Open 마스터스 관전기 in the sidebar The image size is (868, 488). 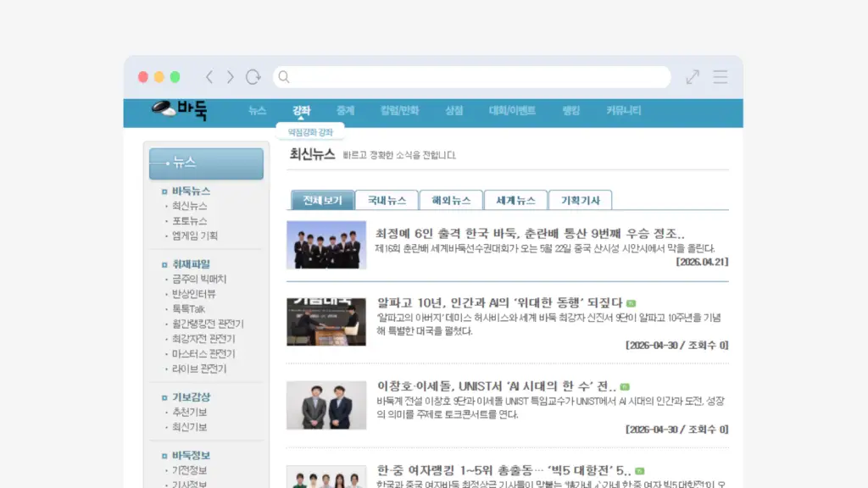click(x=203, y=354)
